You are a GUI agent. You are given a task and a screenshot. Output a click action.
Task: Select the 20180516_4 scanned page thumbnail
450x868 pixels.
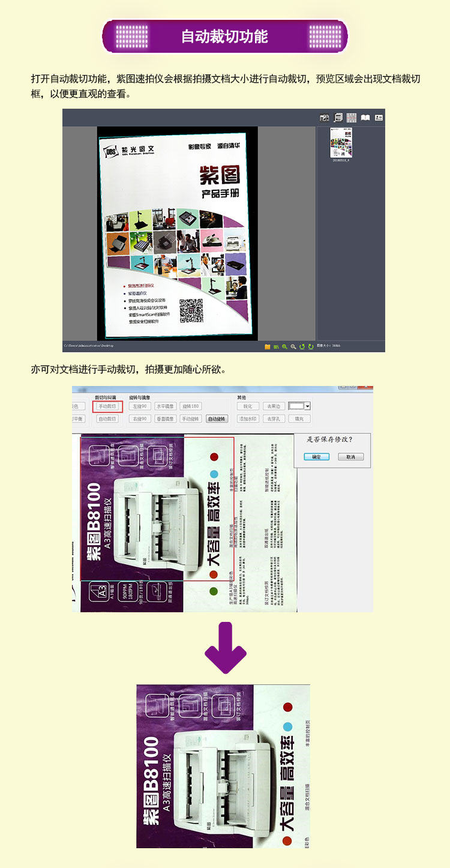pyautogui.click(x=341, y=143)
